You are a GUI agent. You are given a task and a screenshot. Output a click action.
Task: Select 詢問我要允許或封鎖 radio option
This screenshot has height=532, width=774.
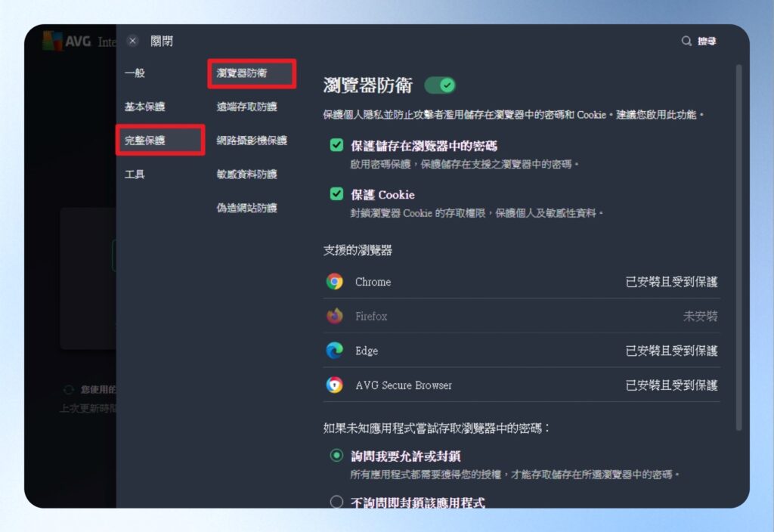[336, 456]
